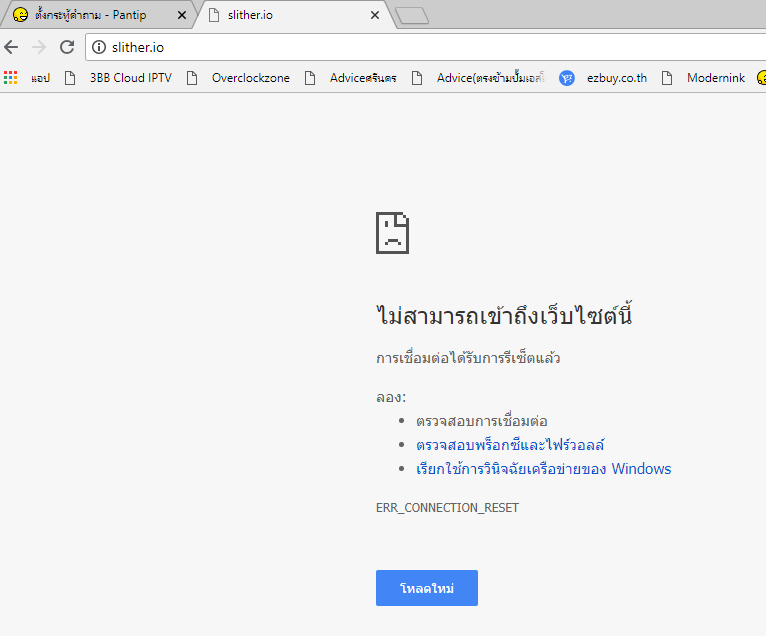View site info icon beside slither.io

(x=99, y=47)
